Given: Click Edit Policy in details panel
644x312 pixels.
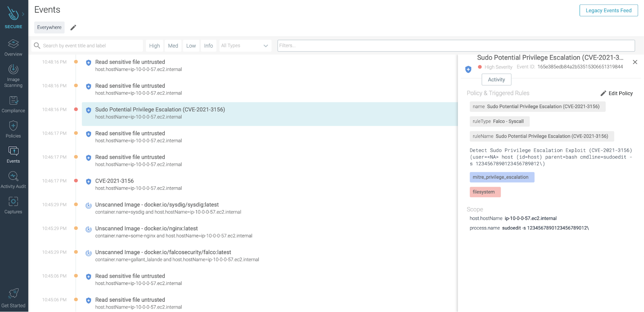Looking at the screenshot, I should 617,93.
